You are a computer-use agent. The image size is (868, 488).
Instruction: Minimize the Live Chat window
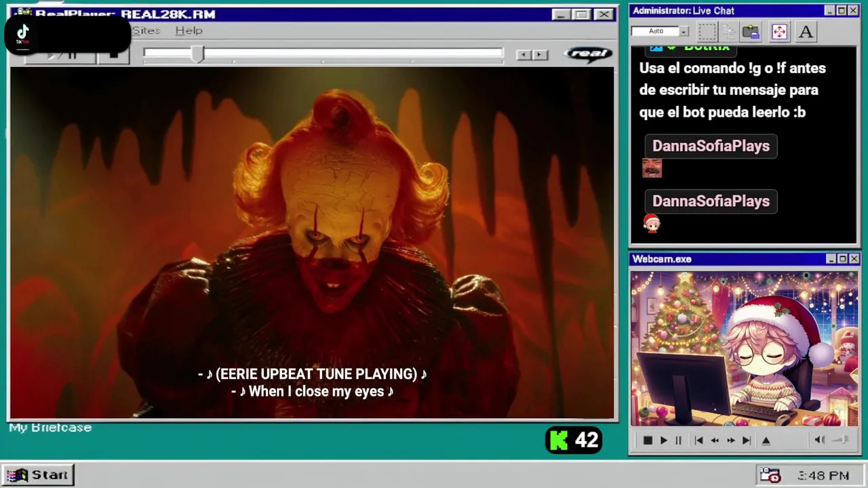pyautogui.click(x=829, y=11)
